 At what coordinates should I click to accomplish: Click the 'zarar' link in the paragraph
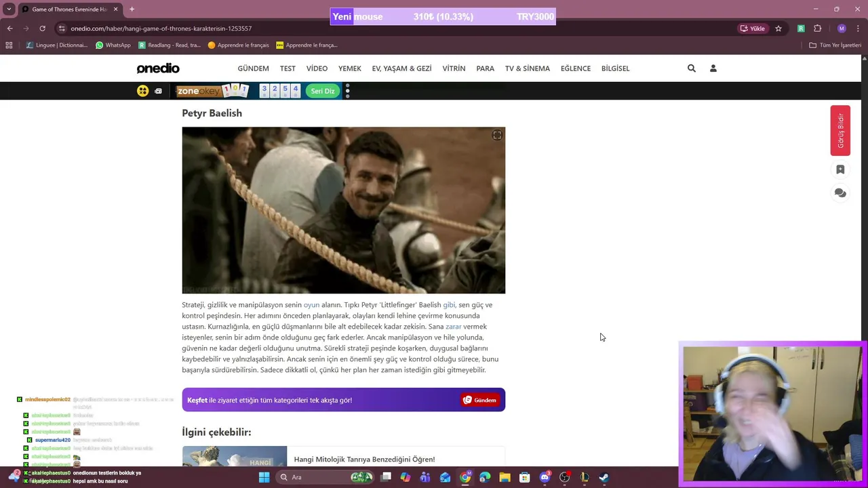[453, 327]
